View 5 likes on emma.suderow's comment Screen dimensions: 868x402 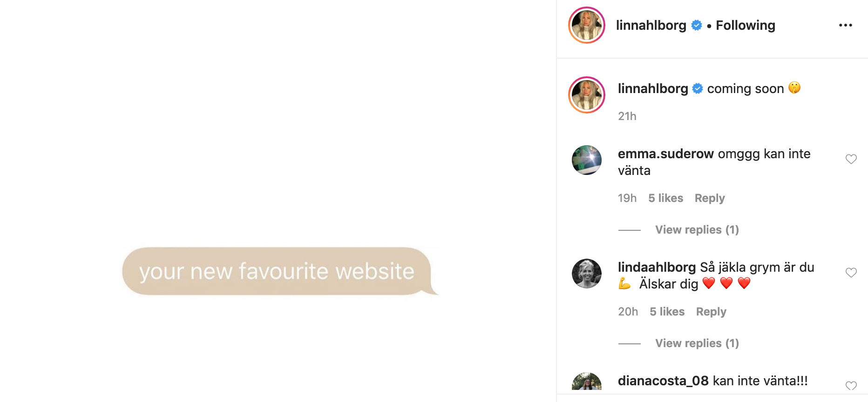pos(665,198)
